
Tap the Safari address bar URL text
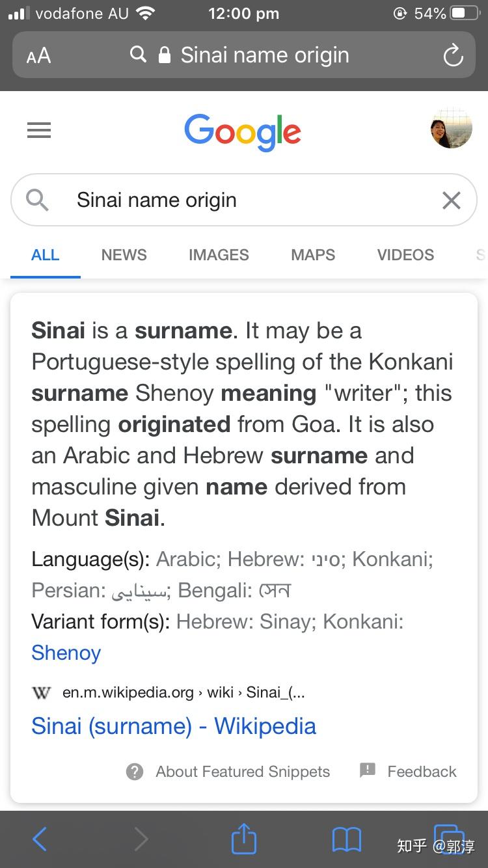265,55
